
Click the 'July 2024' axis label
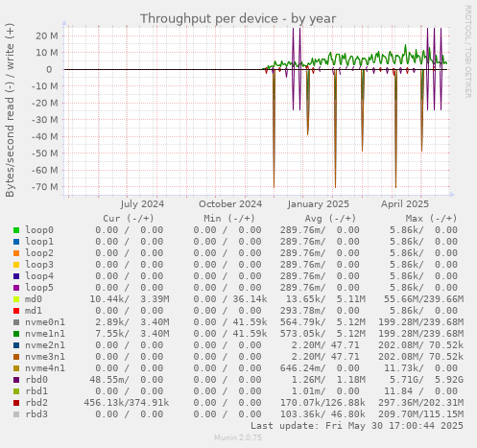[142, 203]
